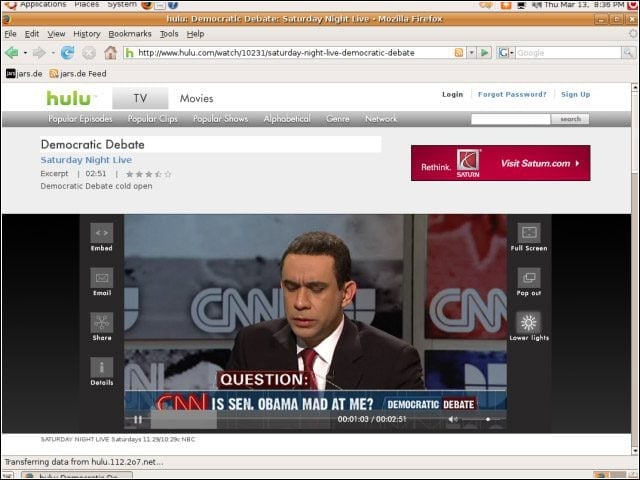Open the jars.de Feed bookmark
The image size is (640, 480).
pos(78,73)
